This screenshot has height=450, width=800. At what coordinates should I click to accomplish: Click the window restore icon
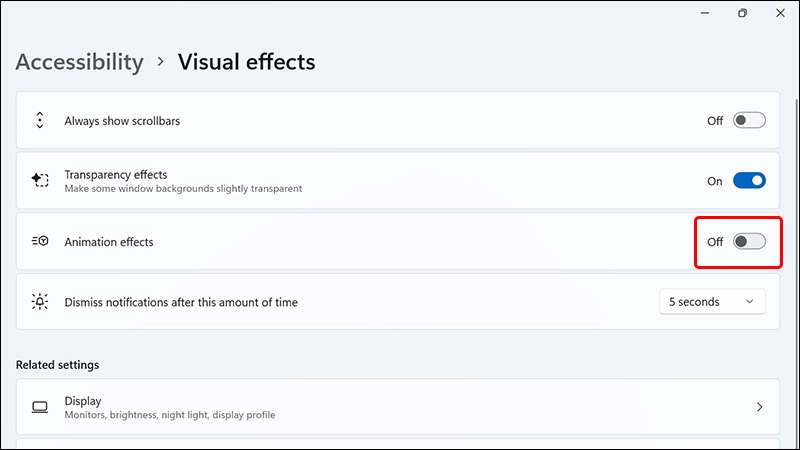[742, 13]
